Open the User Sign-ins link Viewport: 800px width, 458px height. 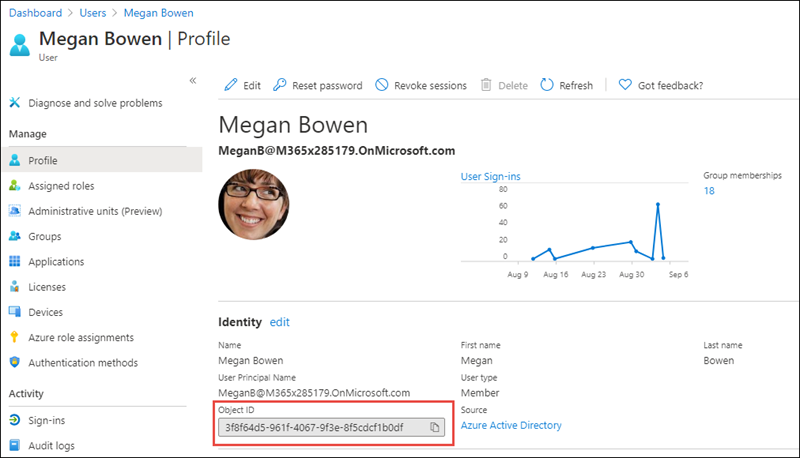pos(490,176)
